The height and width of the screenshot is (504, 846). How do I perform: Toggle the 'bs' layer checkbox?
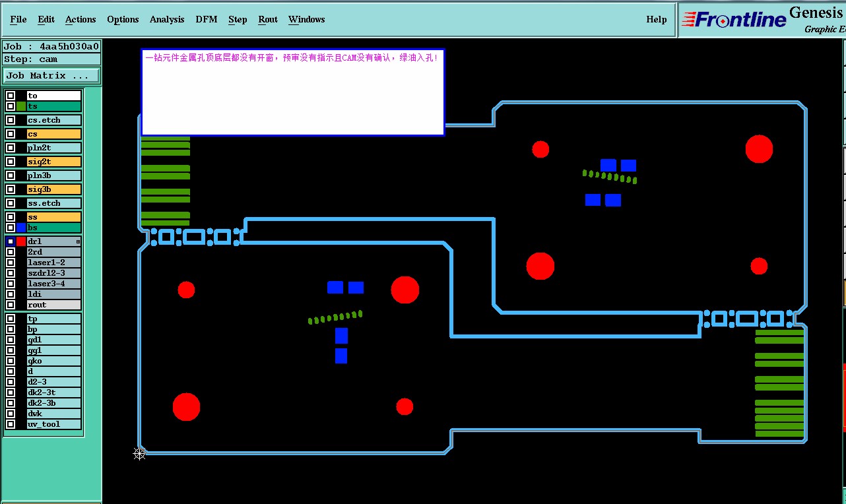point(11,228)
